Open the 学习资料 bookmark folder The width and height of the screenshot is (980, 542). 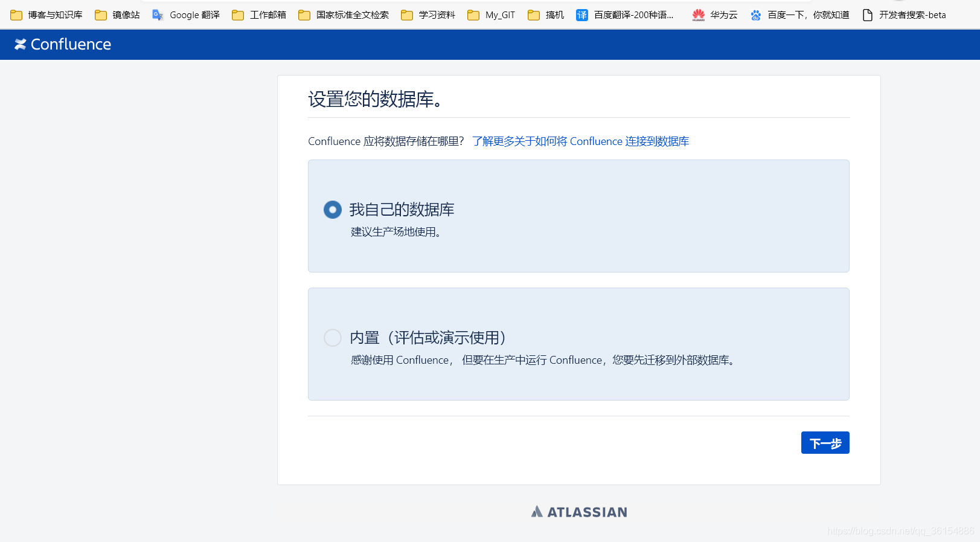[428, 15]
